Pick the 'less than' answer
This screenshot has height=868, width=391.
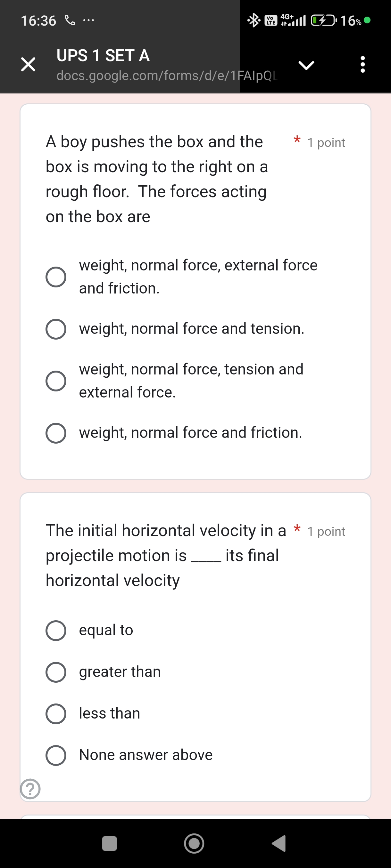tap(56, 714)
